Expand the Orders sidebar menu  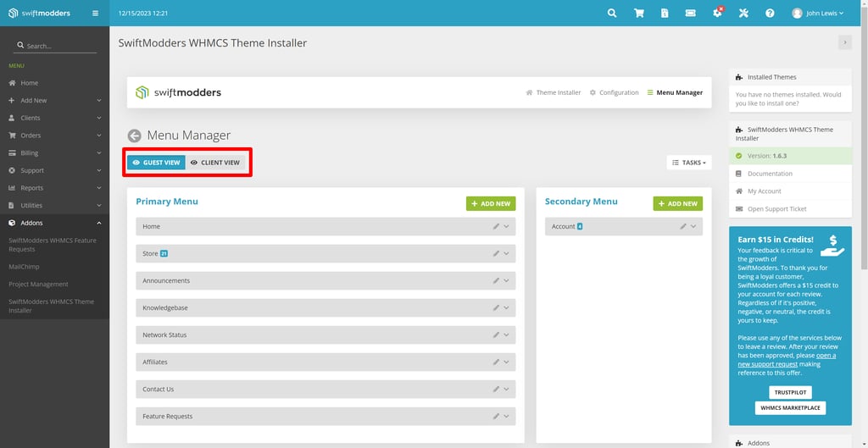pyautogui.click(x=55, y=136)
